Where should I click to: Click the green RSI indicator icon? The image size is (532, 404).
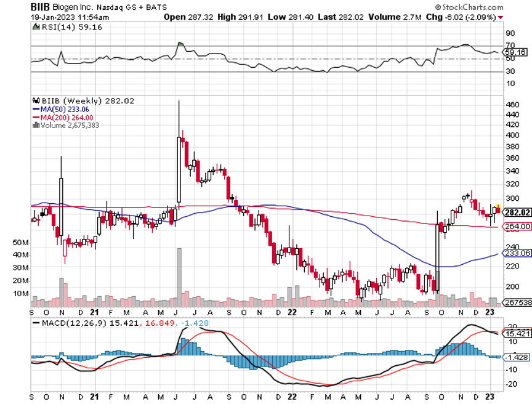(x=36, y=27)
